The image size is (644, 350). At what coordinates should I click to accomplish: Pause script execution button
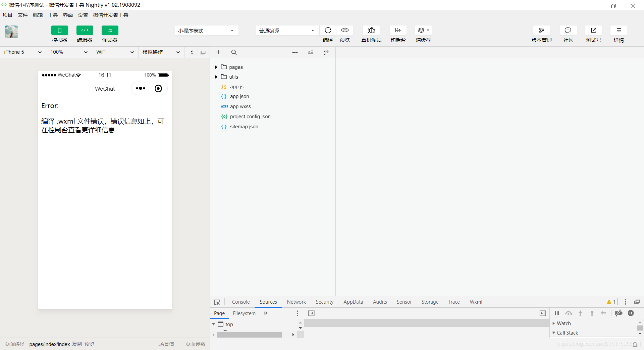tap(557, 313)
